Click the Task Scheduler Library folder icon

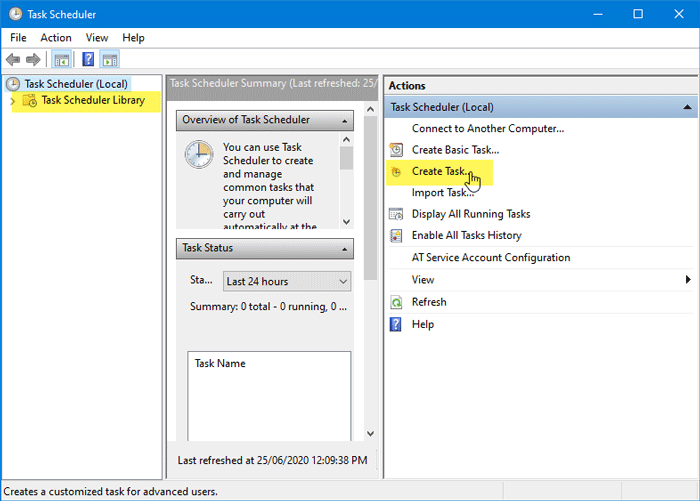30,100
